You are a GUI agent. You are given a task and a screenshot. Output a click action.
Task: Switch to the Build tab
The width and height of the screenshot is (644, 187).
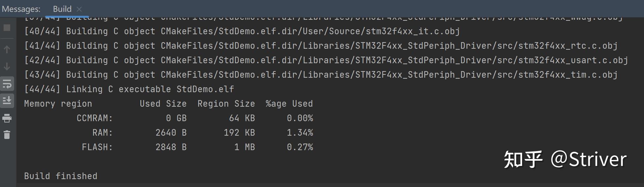pyautogui.click(x=62, y=9)
